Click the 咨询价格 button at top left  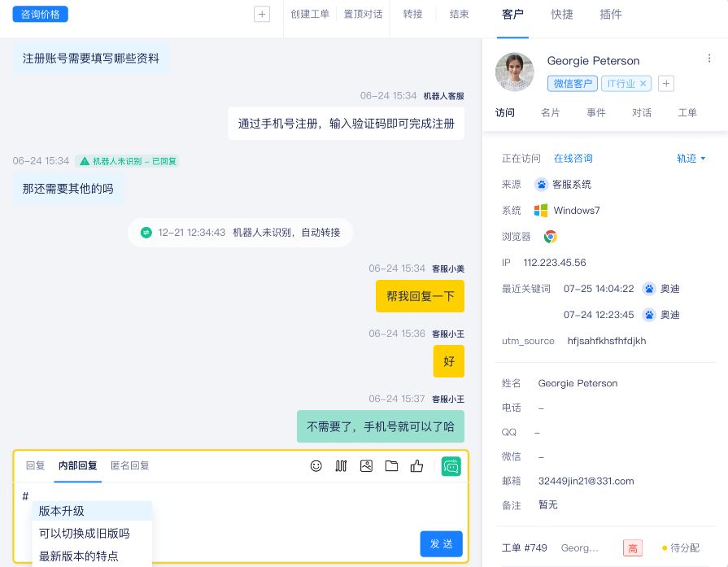(x=40, y=14)
